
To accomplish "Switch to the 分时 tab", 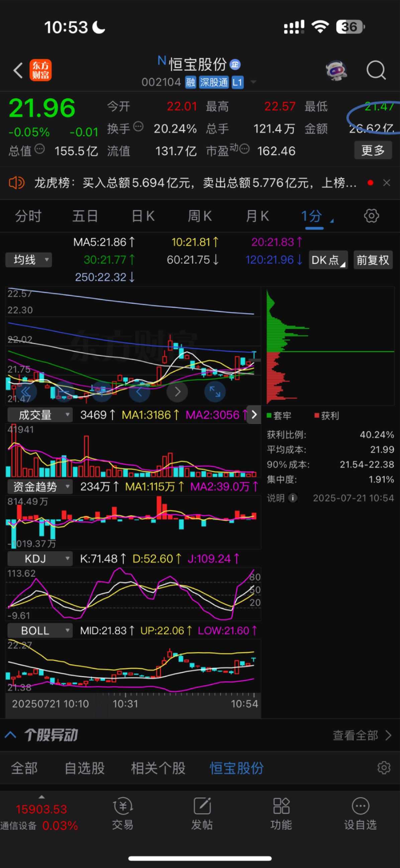I will [x=28, y=216].
